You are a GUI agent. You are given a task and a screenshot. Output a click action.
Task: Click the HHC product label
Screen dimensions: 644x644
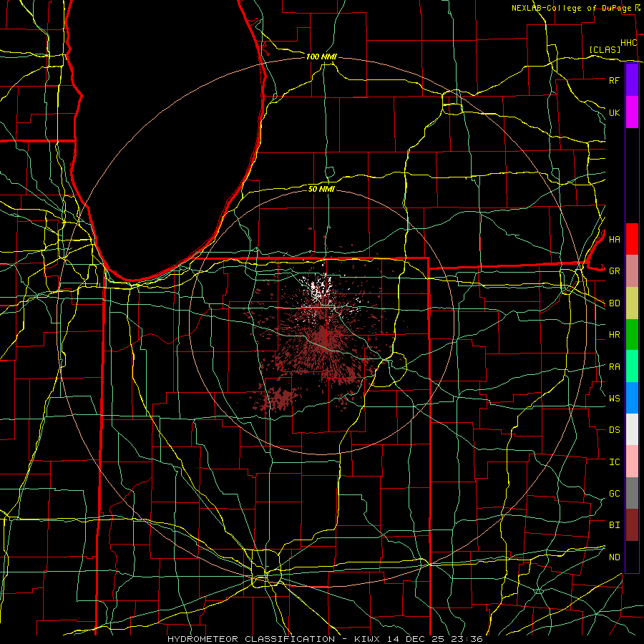point(628,43)
